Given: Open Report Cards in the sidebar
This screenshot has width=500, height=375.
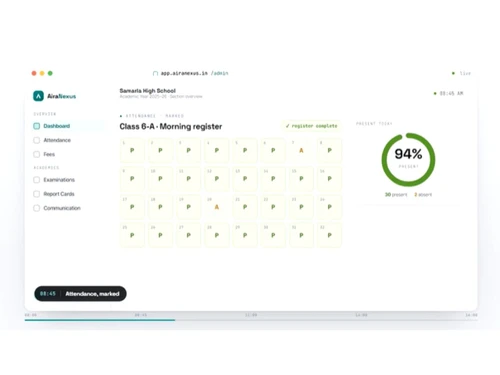Looking at the screenshot, I should click(x=68, y=194).
